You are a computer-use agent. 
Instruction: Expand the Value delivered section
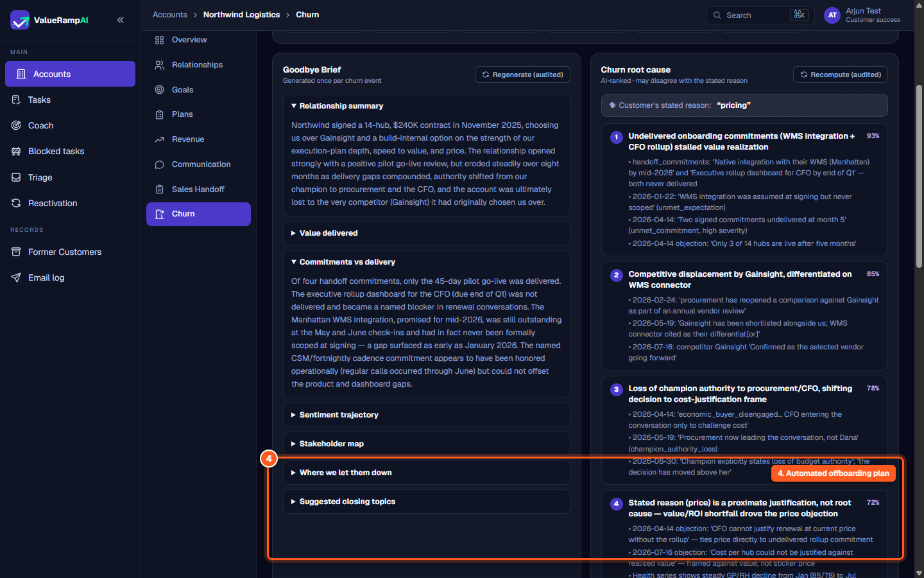pyautogui.click(x=427, y=233)
